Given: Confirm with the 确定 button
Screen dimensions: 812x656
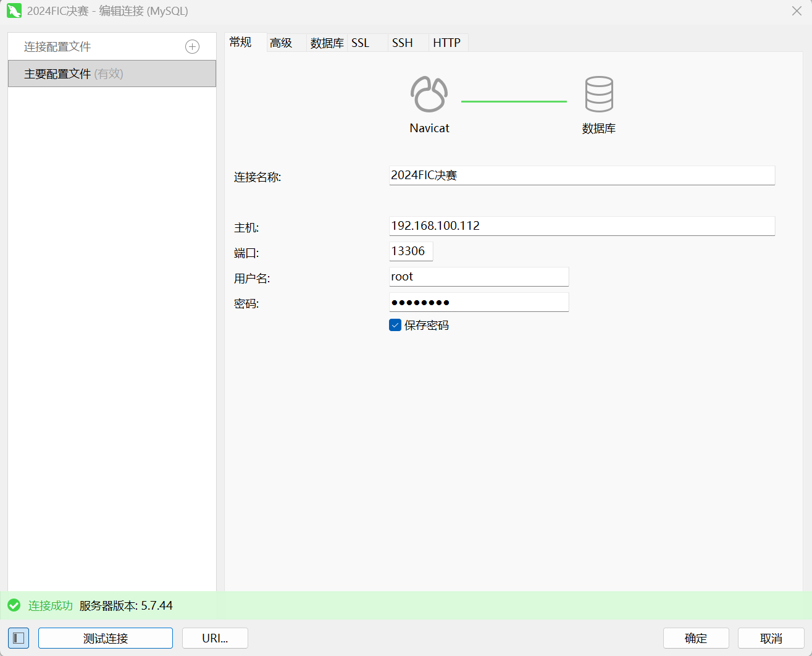Looking at the screenshot, I should 696,638.
